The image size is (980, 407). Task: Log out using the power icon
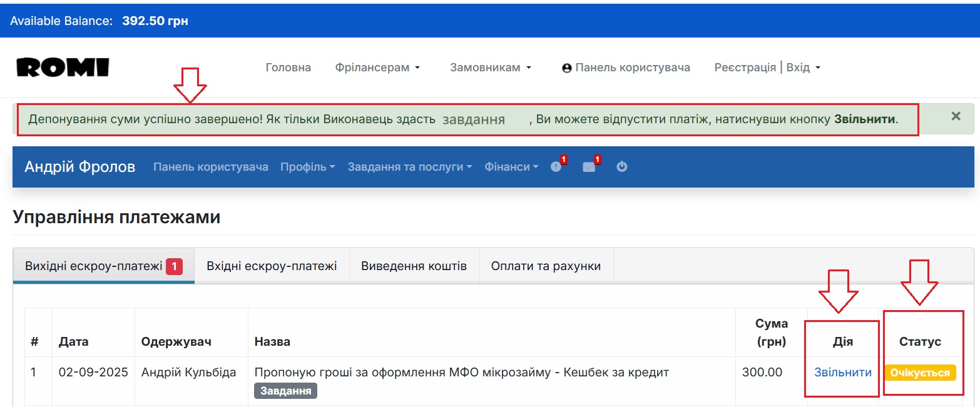[621, 166]
